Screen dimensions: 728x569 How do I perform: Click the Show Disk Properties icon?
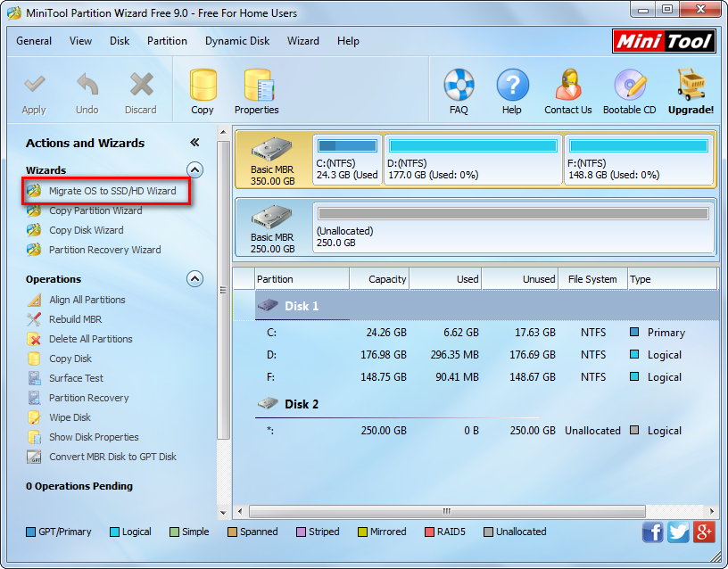click(34, 437)
